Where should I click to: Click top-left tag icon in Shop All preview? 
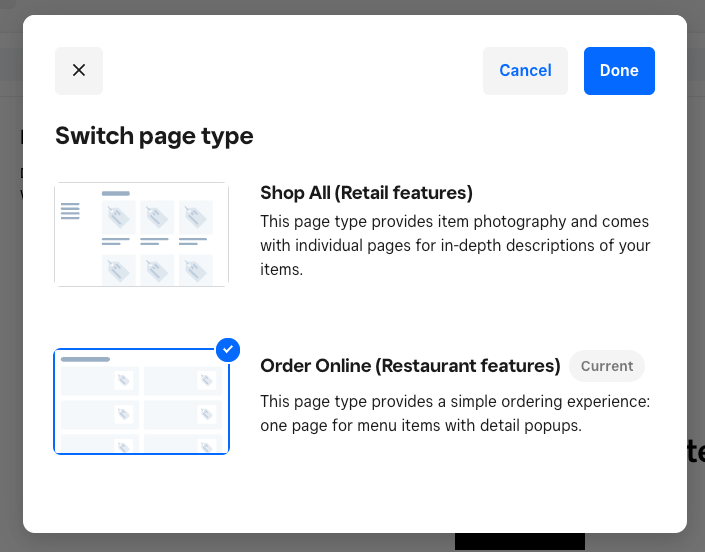[119, 216]
